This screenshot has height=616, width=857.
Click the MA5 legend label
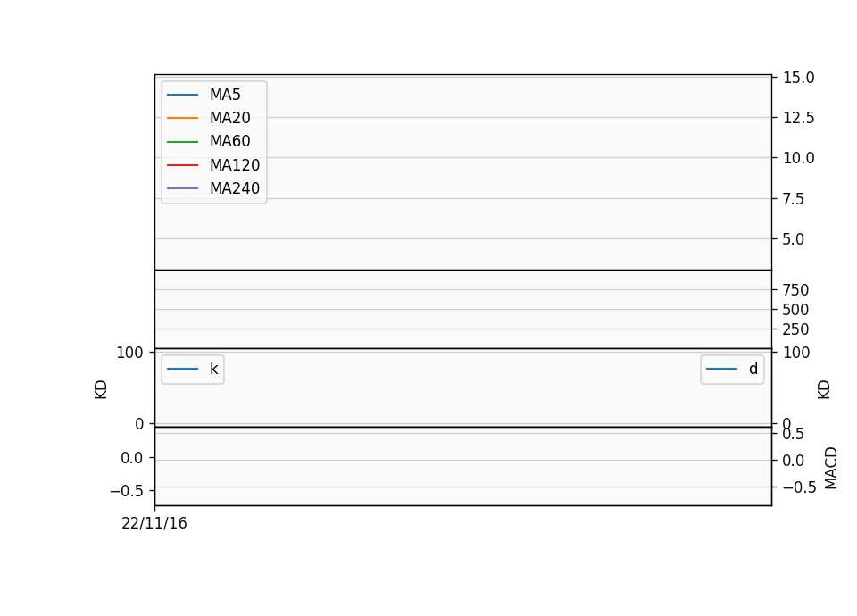click(x=225, y=95)
